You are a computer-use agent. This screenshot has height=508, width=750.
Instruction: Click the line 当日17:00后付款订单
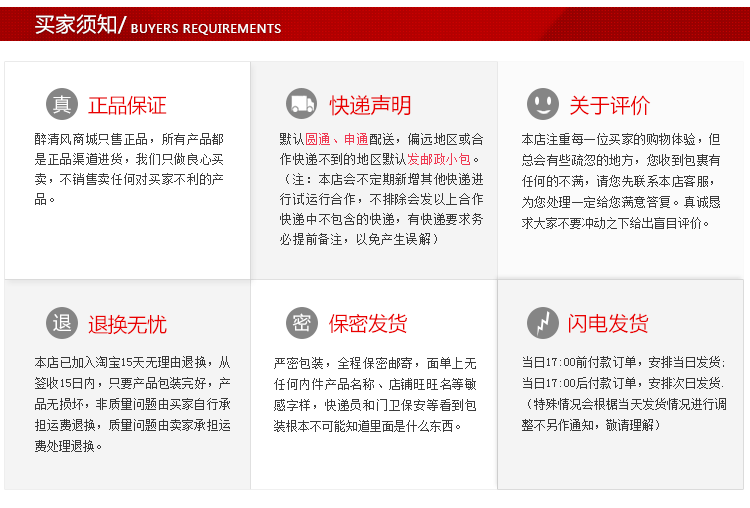point(622,383)
